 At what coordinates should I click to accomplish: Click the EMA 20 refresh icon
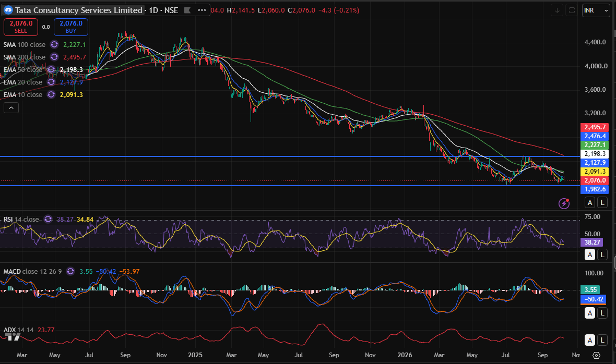coord(51,82)
